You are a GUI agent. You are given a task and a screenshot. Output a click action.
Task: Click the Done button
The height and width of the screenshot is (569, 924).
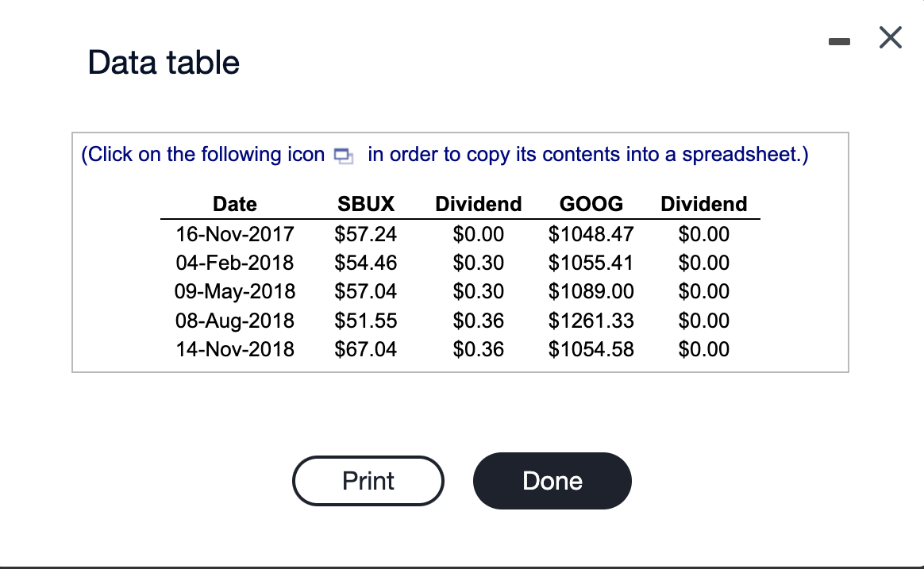tap(552, 481)
